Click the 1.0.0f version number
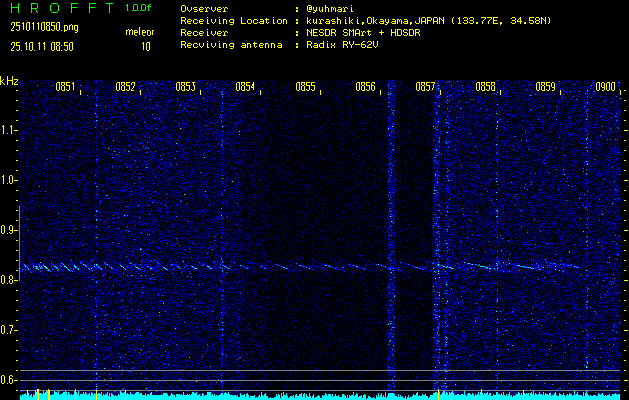 coord(139,8)
